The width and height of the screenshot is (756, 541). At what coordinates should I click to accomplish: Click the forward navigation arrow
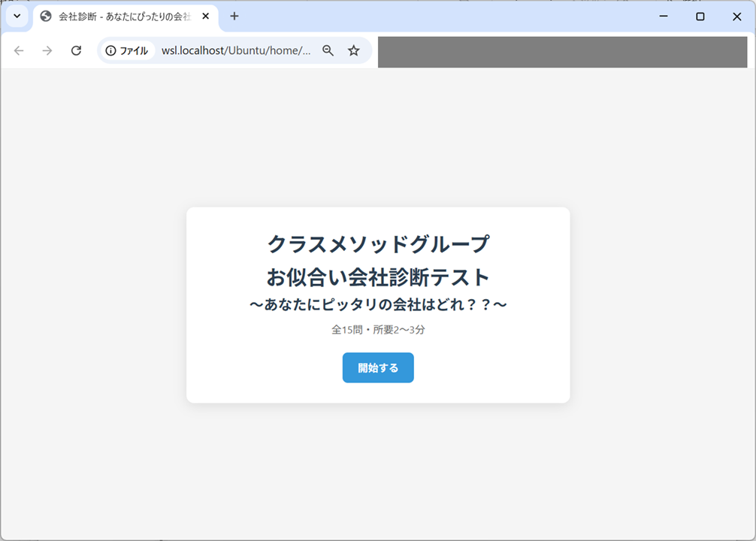[x=47, y=50]
